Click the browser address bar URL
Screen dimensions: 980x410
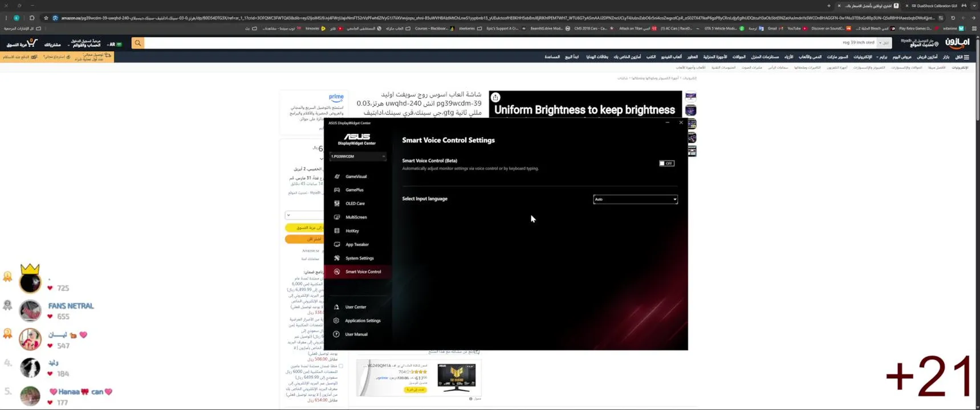tap(496, 18)
